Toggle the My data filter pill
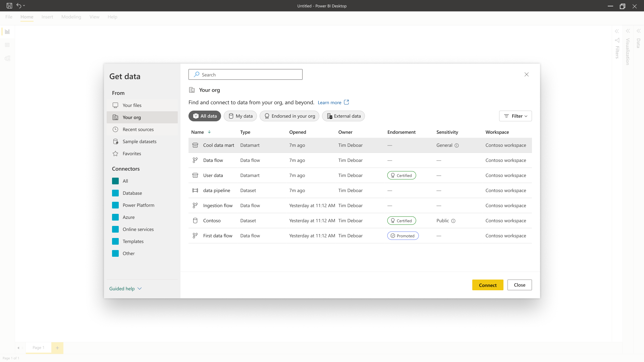644x362 pixels. [240, 116]
